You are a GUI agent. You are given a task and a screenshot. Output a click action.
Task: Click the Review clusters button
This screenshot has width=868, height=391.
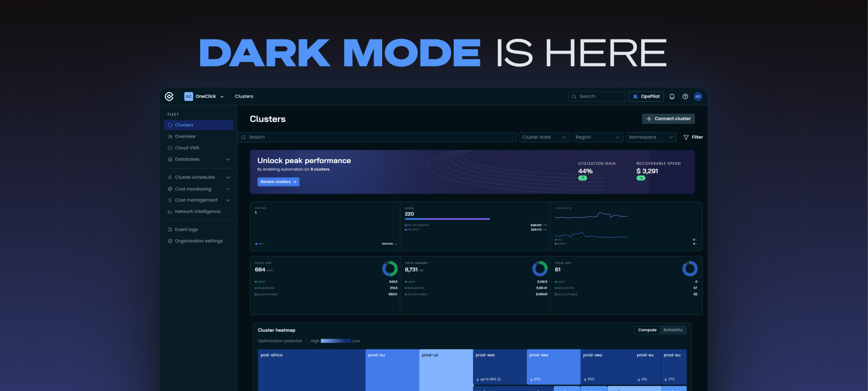(x=278, y=182)
